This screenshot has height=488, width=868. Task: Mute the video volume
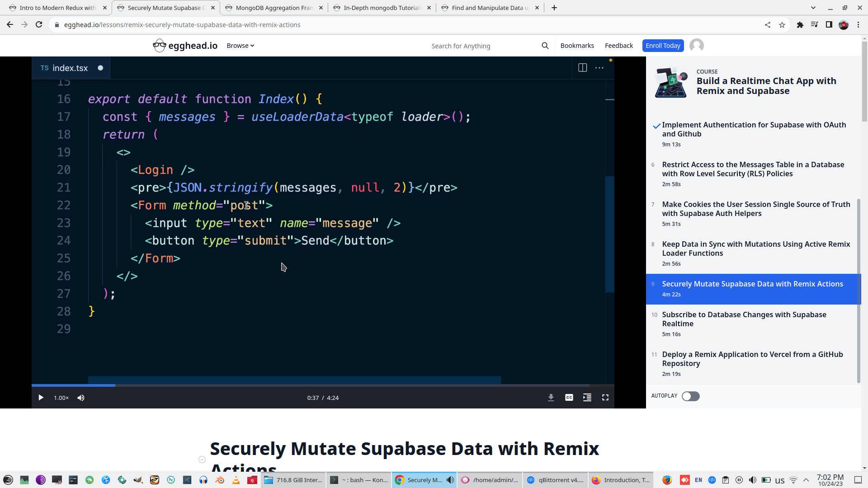81,398
